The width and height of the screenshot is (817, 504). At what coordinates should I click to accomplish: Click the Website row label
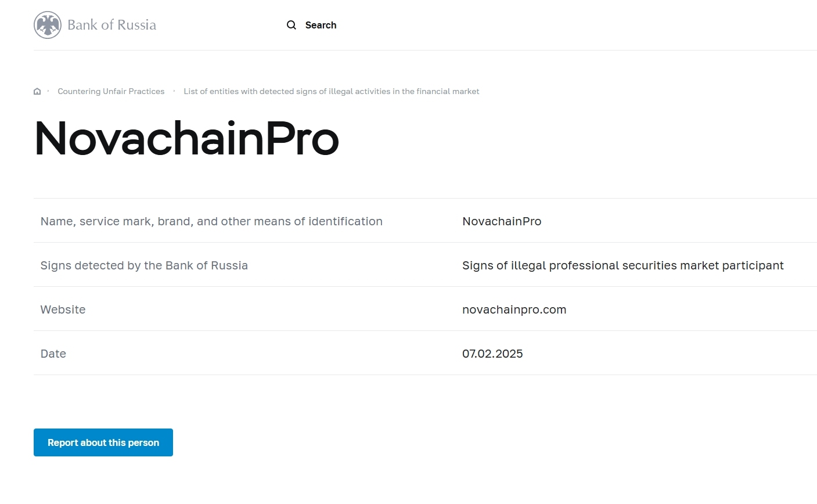[63, 309]
